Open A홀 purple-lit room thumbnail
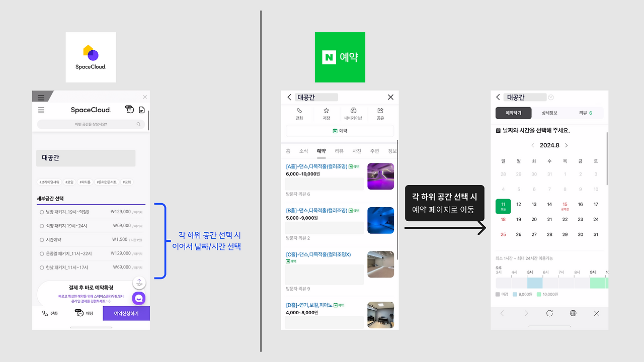 [381, 176]
